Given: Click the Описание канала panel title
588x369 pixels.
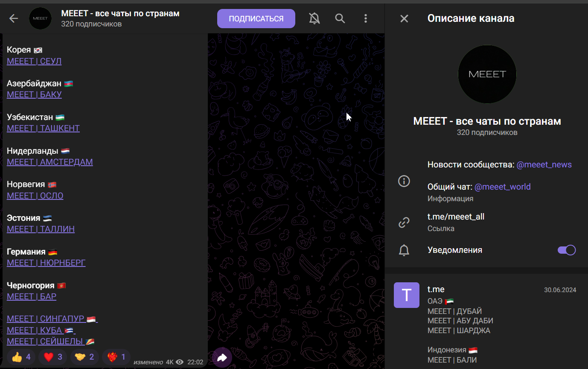Looking at the screenshot, I should pos(471,18).
